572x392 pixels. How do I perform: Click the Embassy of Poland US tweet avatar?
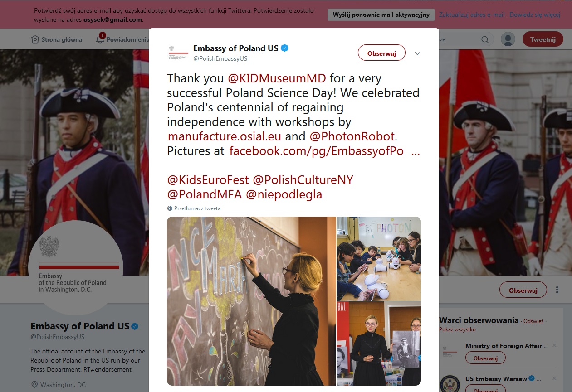coord(177,53)
